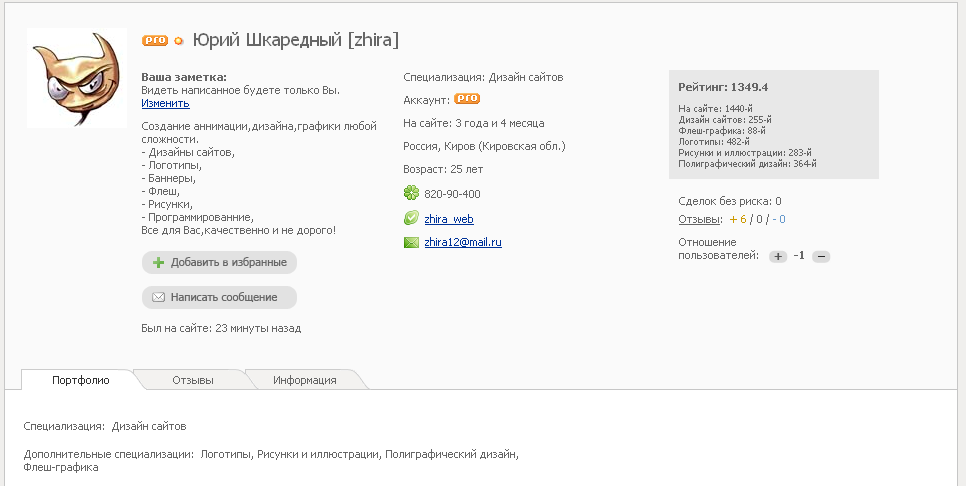Viewport: 966px width, 486px height.
Task: Click Добавить в избранные button
Action: coord(220,262)
